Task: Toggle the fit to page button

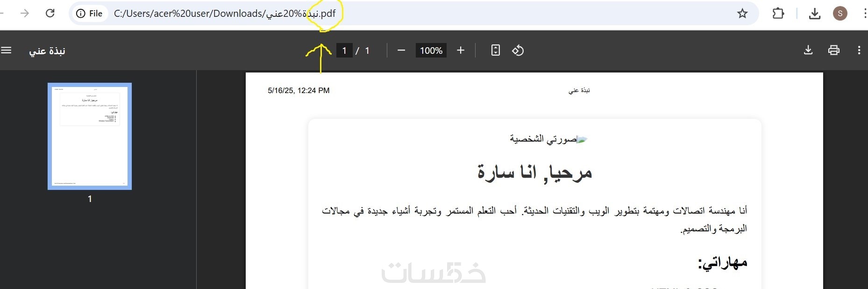Action: pos(496,50)
